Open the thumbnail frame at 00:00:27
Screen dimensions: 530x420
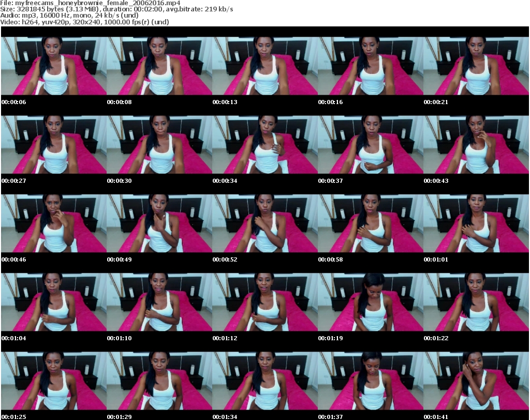[54, 144]
